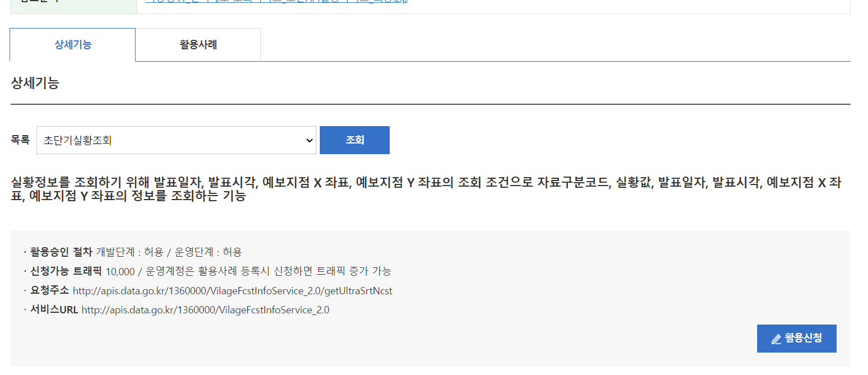Open the 목록 dropdown arrow
The width and height of the screenshot is (868, 375).
310,140
